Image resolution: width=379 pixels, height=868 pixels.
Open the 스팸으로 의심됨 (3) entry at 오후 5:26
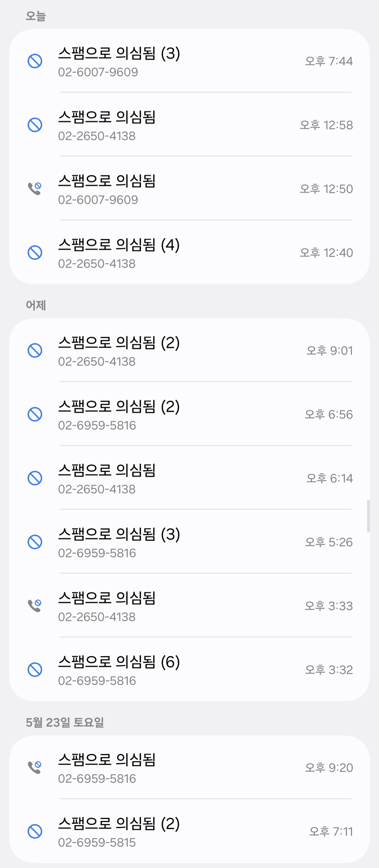click(x=189, y=542)
